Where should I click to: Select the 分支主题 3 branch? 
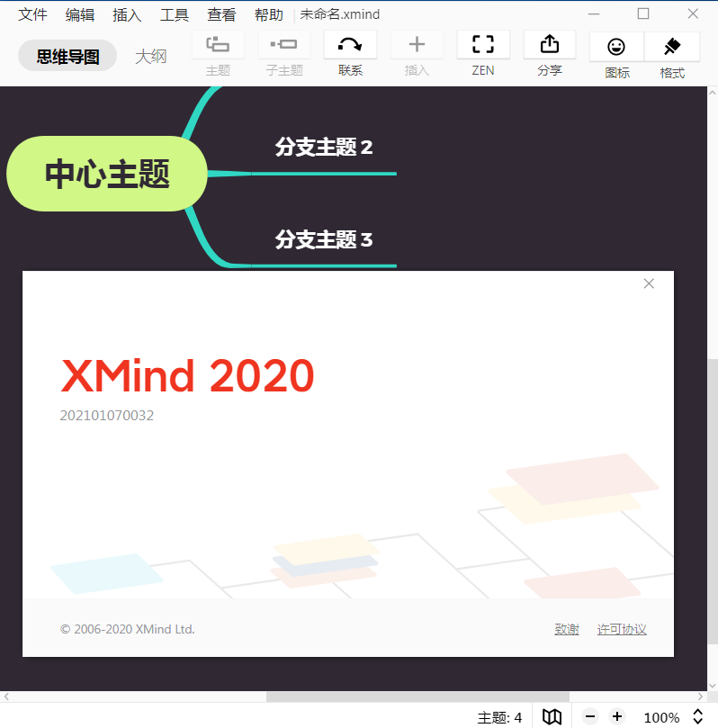324,239
